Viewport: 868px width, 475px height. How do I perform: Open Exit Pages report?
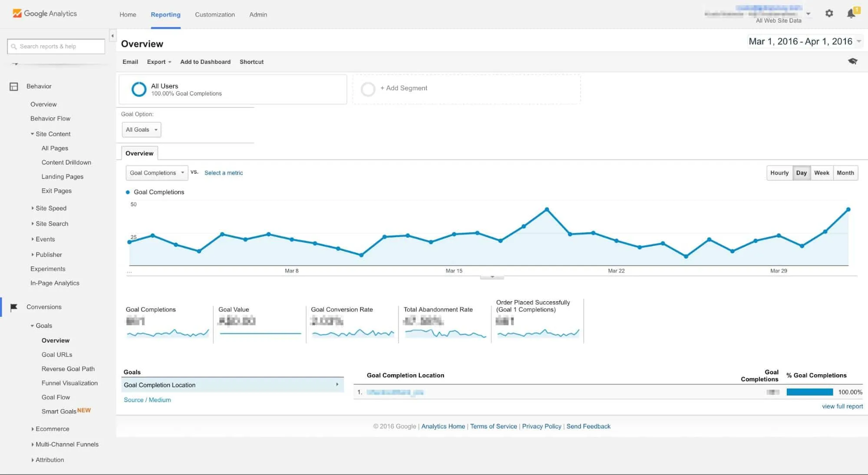[x=56, y=191]
